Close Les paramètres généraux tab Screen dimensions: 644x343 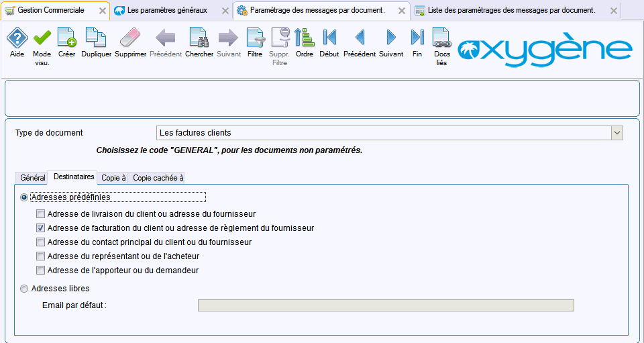[x=225, y=11]
